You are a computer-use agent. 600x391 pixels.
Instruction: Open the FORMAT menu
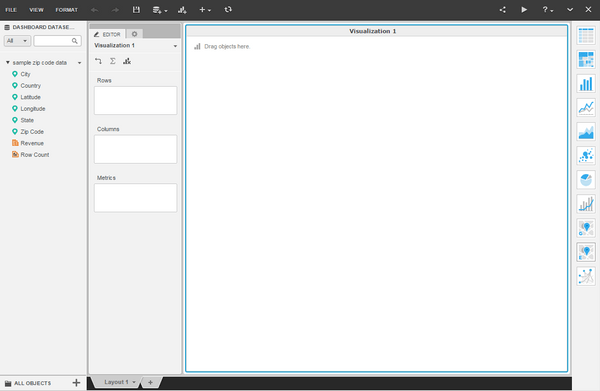[67, 10]
